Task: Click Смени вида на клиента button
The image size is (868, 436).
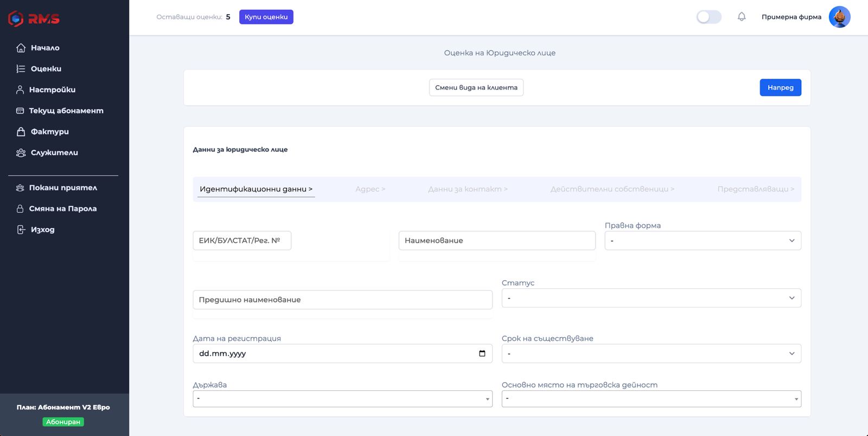Action: [x=476, y=87]
